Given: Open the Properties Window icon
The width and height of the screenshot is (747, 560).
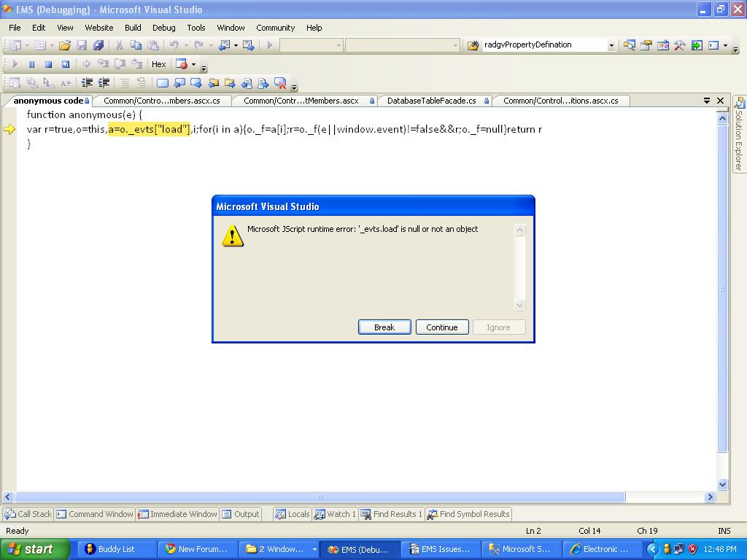Looking at the screenshot, I should pos(646,45).
